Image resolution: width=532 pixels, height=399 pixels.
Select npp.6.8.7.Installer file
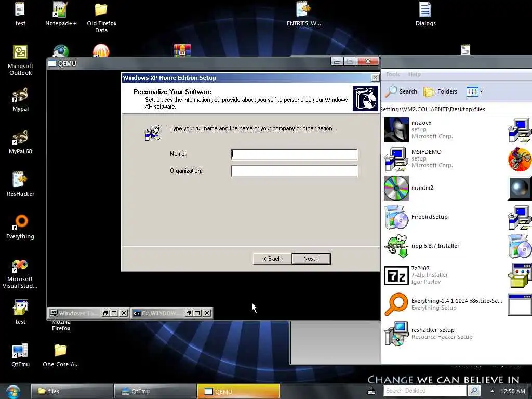pyautogui.click(x=422, y=246)
